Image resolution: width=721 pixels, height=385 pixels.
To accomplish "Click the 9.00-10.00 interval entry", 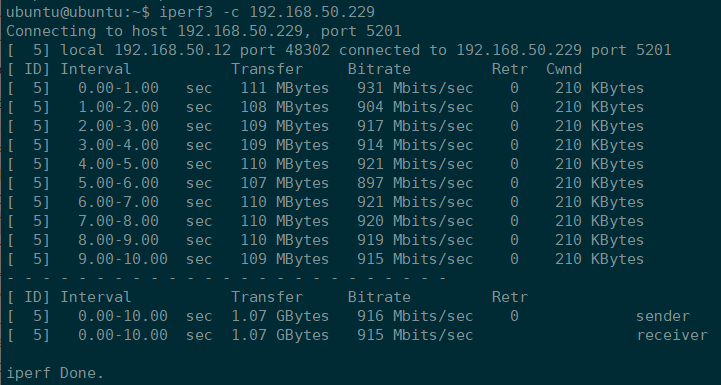I will click(x=123, y=259).
